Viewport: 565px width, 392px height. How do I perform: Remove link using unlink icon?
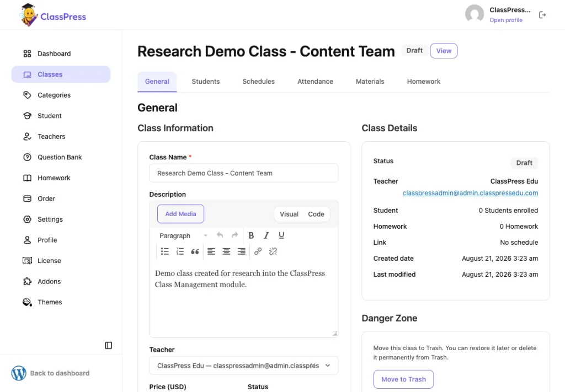273,251
